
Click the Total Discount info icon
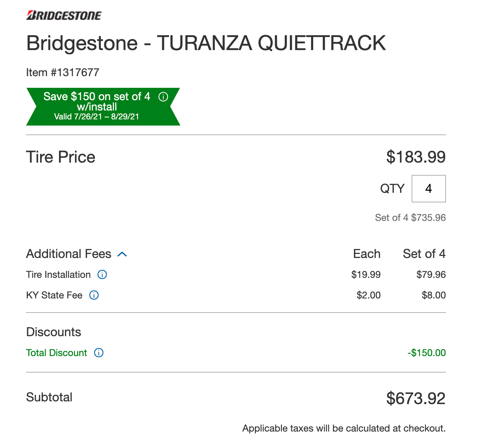(x=99, y=353)
